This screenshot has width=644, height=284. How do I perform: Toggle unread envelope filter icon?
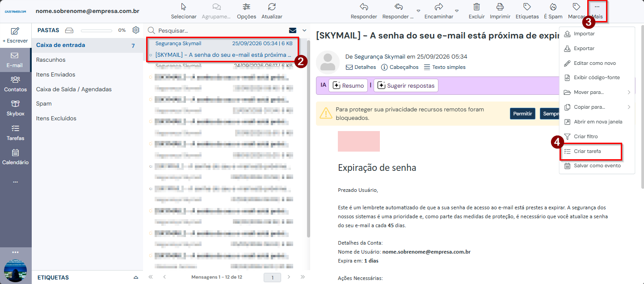(293, 30)
